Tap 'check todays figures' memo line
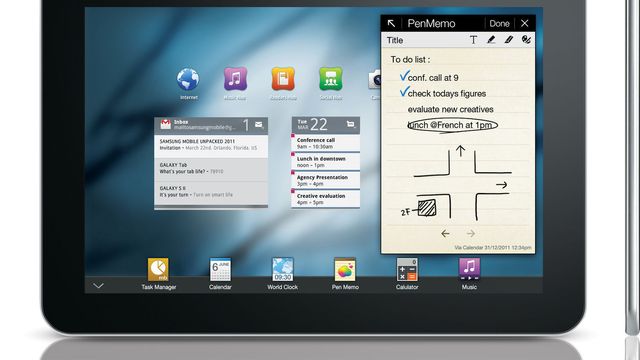The image size is (640, 360). [x=447, y=93]
